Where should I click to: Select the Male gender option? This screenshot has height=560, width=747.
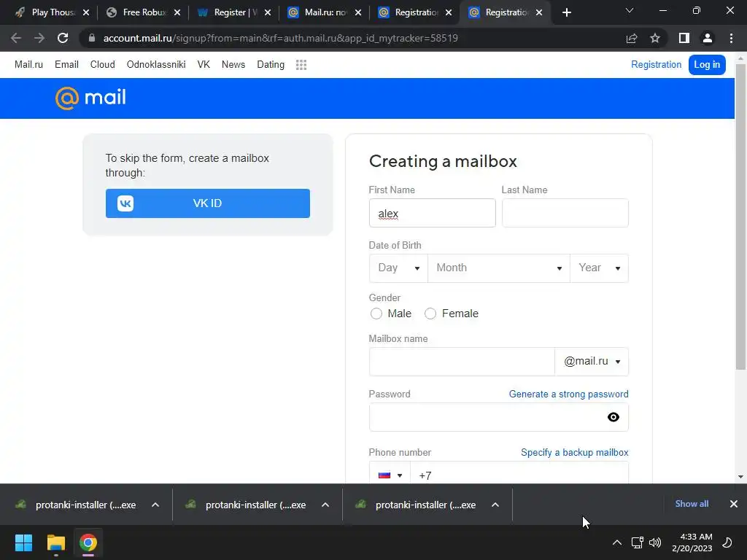coord(376,314)
